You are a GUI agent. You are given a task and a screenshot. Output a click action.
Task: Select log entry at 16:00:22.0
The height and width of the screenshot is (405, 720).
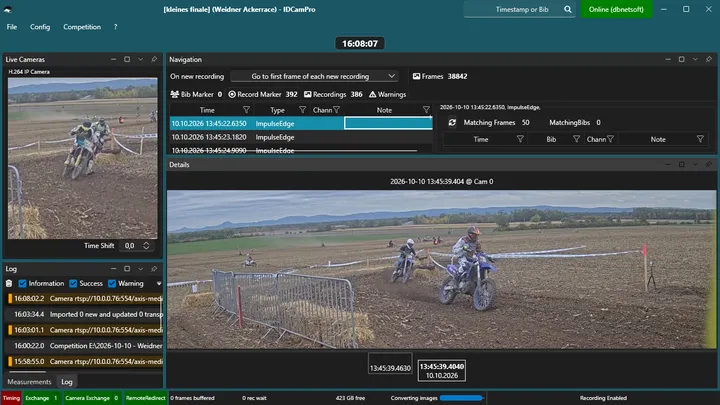click(x=85, y=345)
